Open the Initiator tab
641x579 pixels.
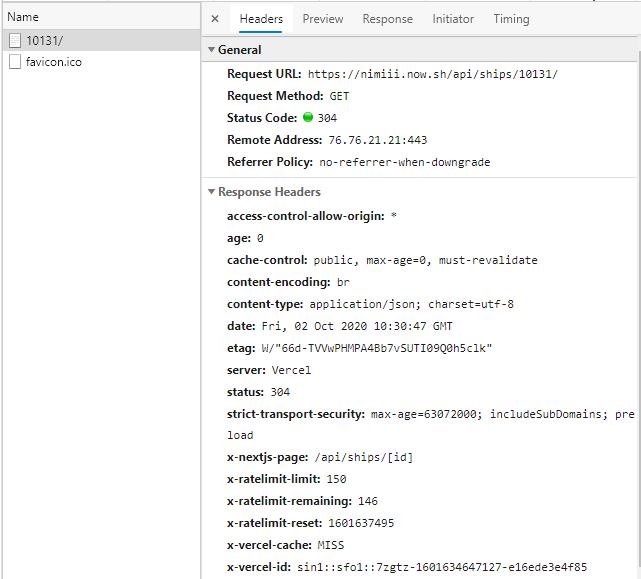(453, 19)
